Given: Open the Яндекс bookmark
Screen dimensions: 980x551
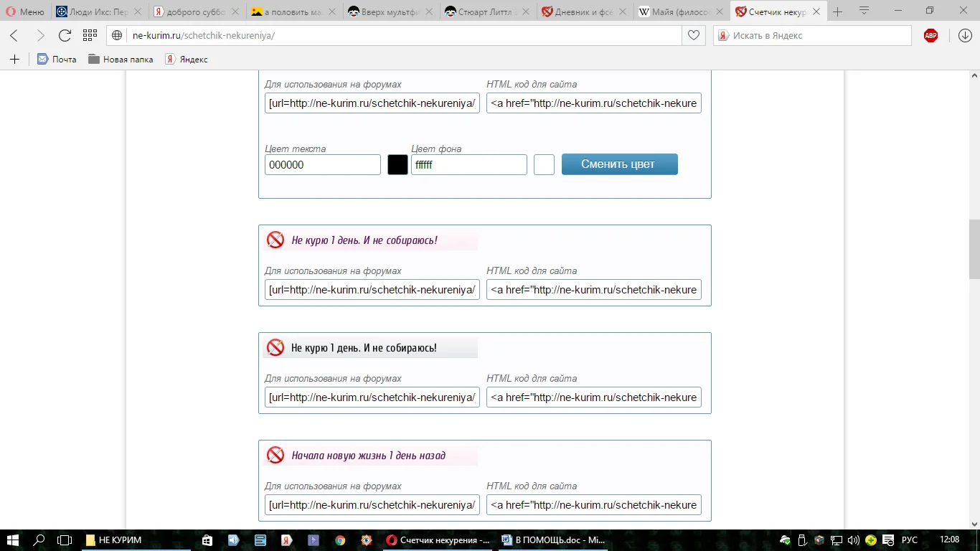Looking at the screenshot, I should [187, 60].
